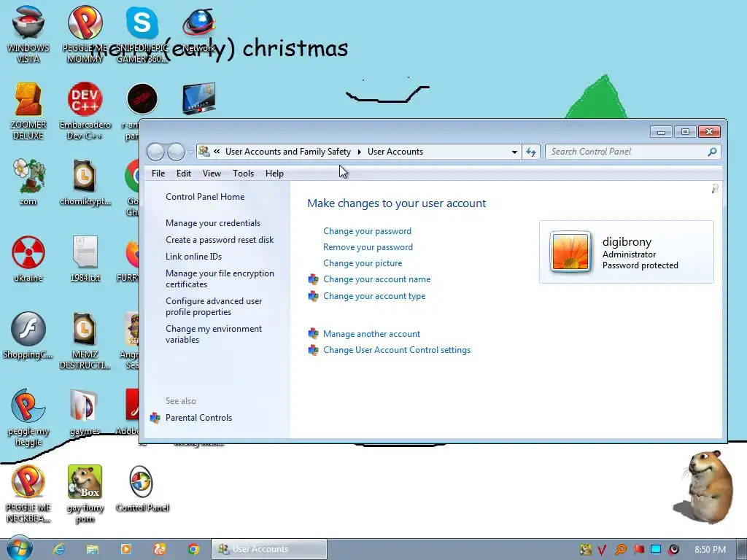This screenshot has height=560, width=747.
Task: Open the Edit menu
Action: (183, 174)
